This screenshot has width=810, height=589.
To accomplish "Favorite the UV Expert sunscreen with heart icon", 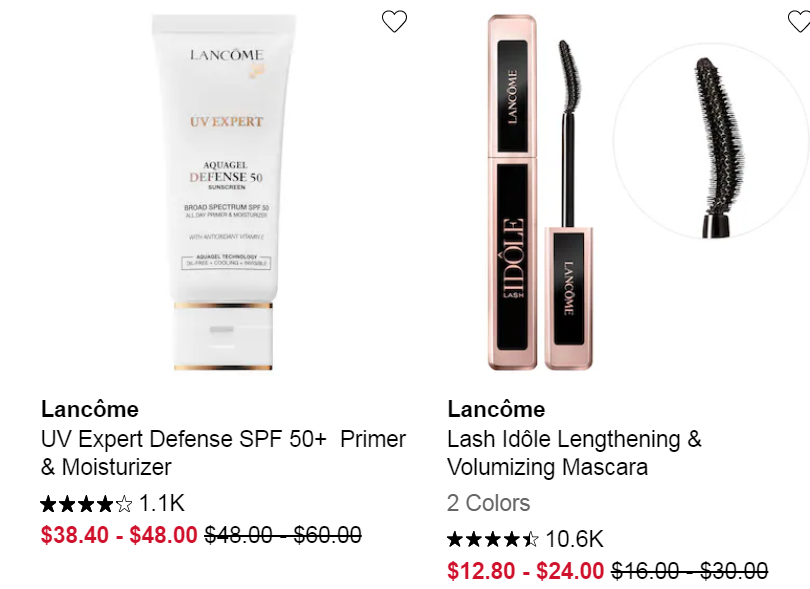I will click(x=394, y=21).
